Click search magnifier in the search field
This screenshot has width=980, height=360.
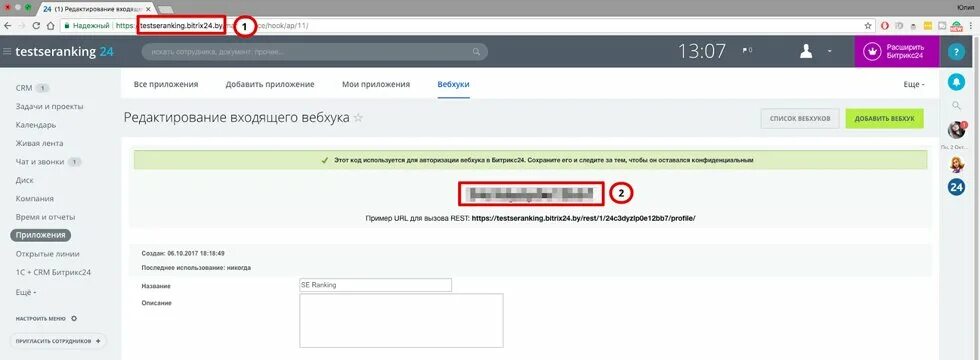click(476, 51)
